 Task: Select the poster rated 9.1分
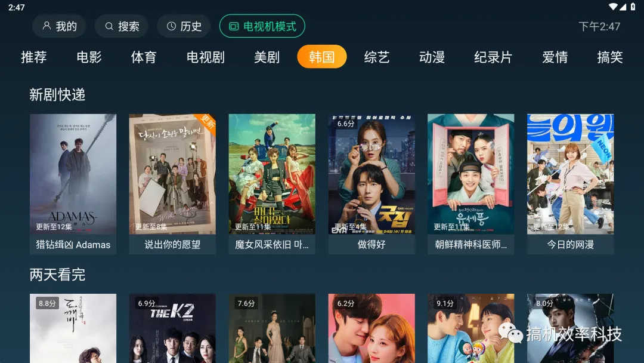click(x=470, y=328)
